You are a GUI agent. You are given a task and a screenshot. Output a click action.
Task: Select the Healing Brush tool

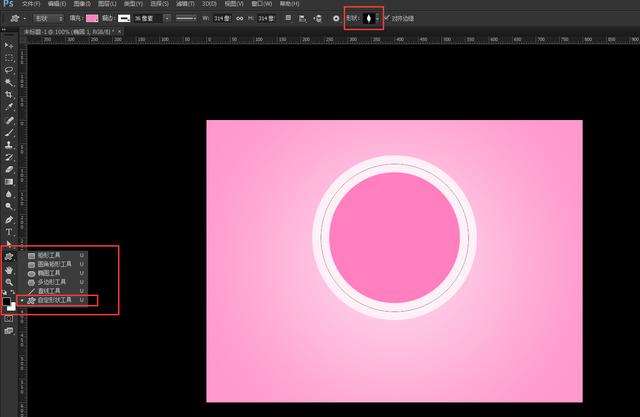click(9, 120)
